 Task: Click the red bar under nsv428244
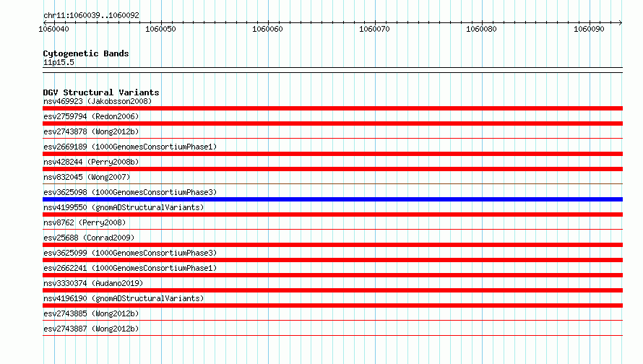point(332,169)
